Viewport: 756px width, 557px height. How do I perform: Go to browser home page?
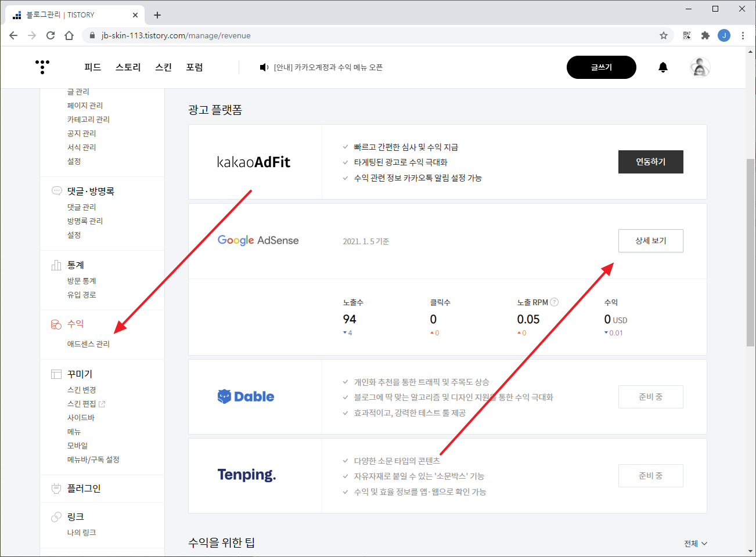69,35
